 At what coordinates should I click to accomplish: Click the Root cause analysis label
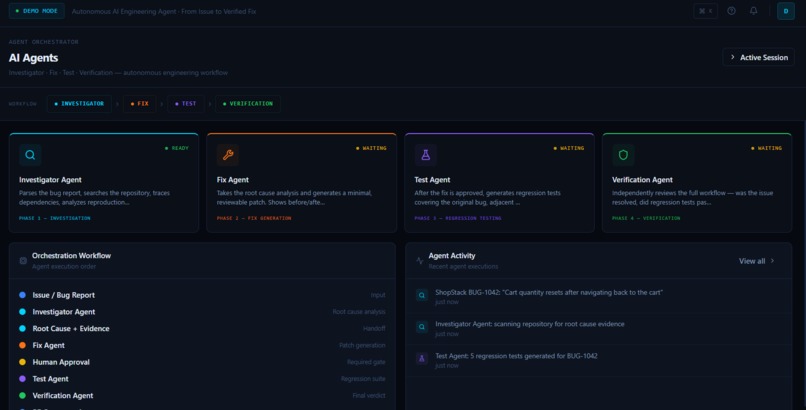click(x=359, y=312)
